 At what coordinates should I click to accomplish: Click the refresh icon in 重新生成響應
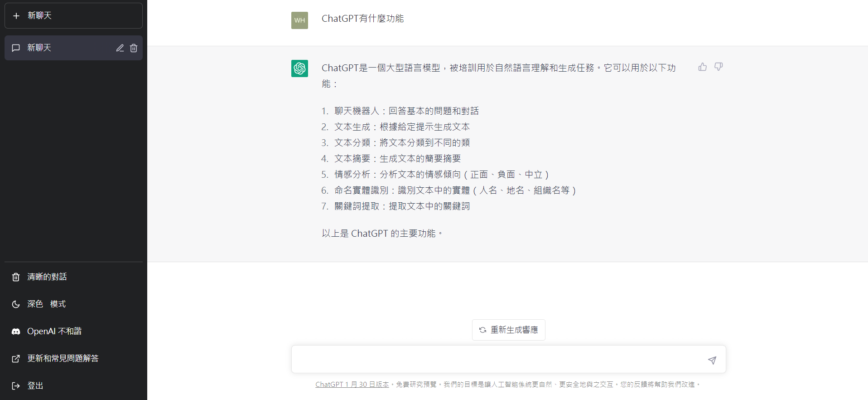483,330
